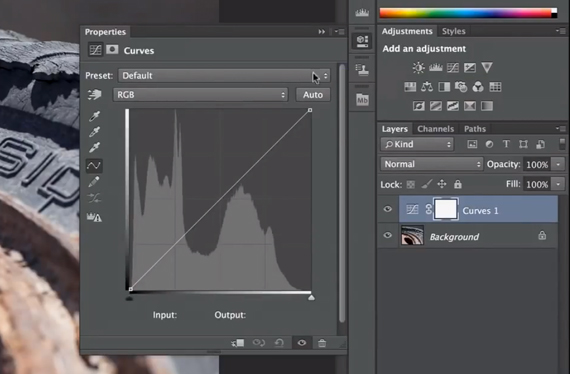
Task: Toggle lock transparent pixels
Action: pos(410,185)
